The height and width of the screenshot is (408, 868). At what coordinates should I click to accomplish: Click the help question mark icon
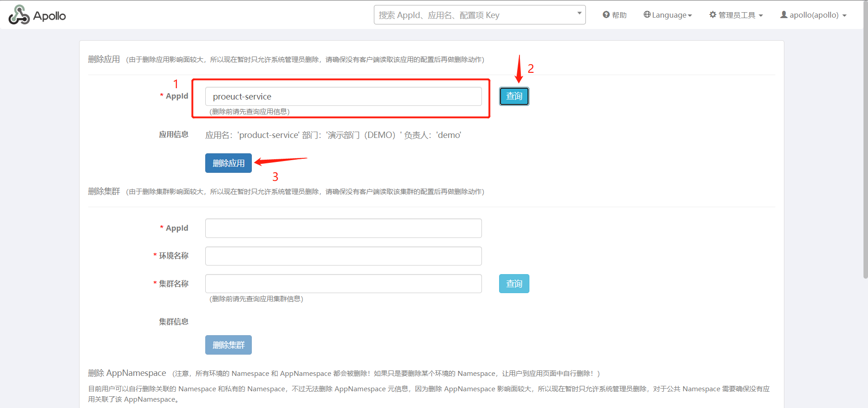pyautogui.click(x=606, y=15)
